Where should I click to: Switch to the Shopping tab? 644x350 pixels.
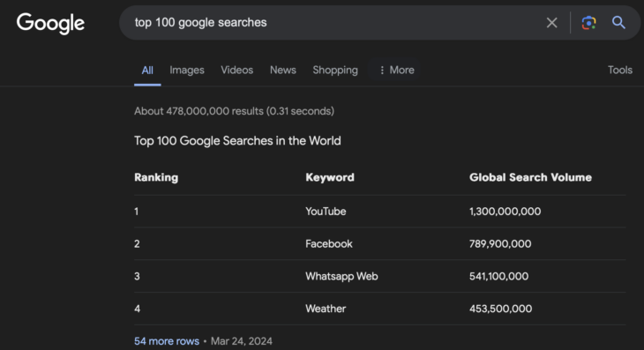[335, 71]
